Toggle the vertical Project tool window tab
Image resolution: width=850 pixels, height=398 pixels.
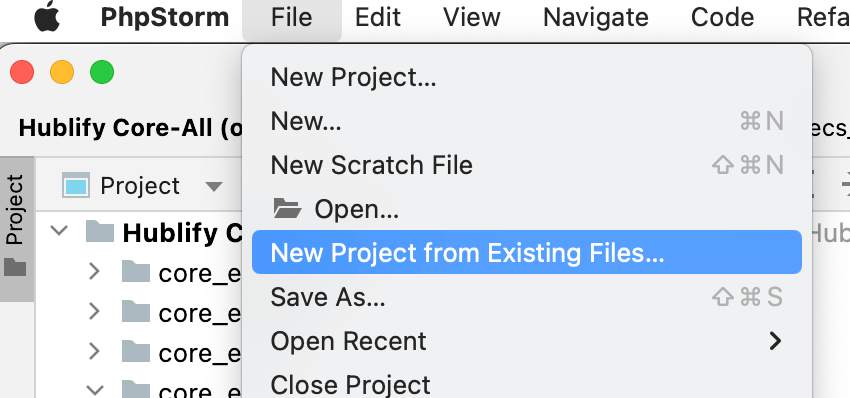[16, 229]
